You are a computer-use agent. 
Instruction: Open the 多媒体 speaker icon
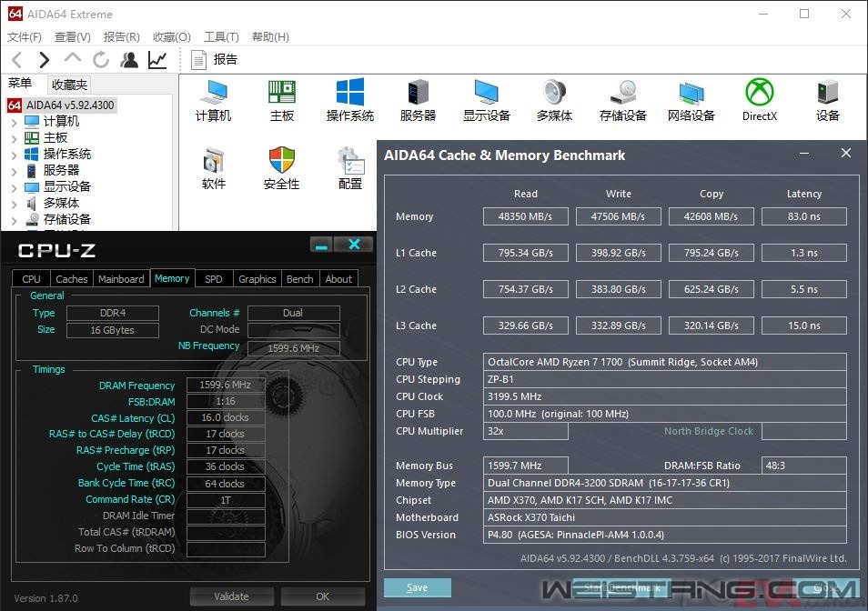click(554, 98)
